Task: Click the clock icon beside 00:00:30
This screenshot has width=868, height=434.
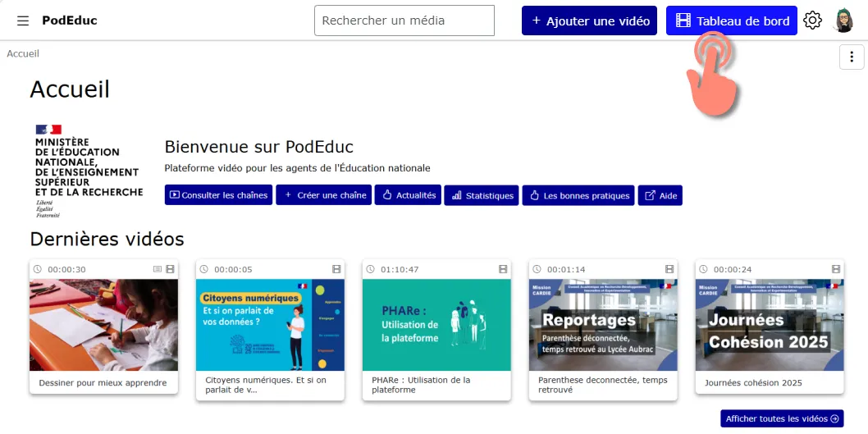Action: click(37, 269)
